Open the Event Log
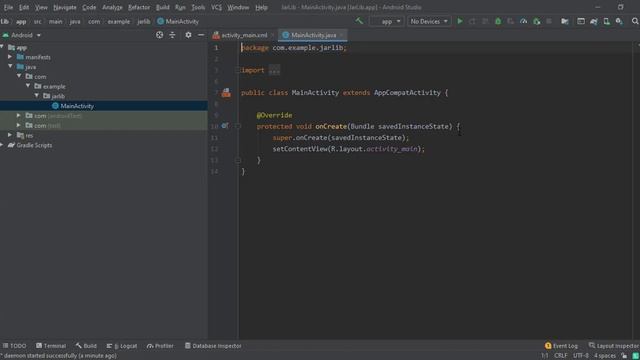Viewport: 640px width, 360px height. click(562, 346)
